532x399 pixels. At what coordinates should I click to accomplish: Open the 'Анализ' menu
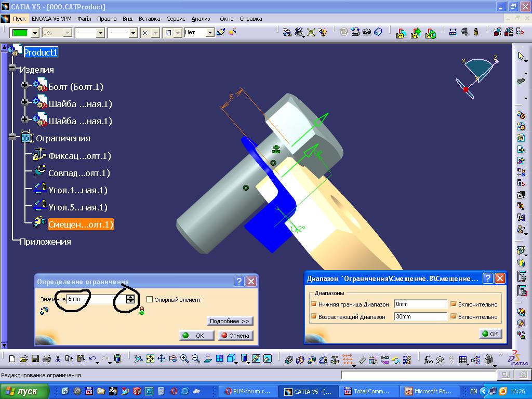[x=201, y=19]
